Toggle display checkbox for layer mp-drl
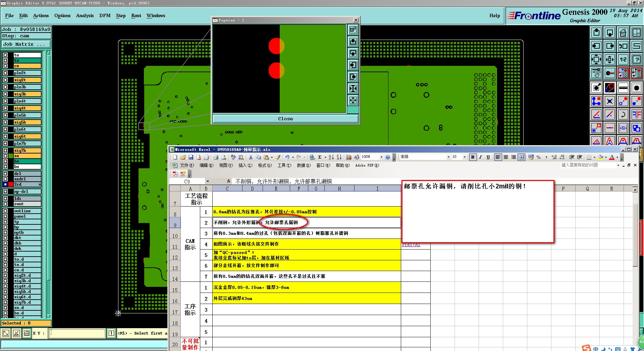Image resolution: width=644 pixels, height=351 pixels. coord(5,191)
